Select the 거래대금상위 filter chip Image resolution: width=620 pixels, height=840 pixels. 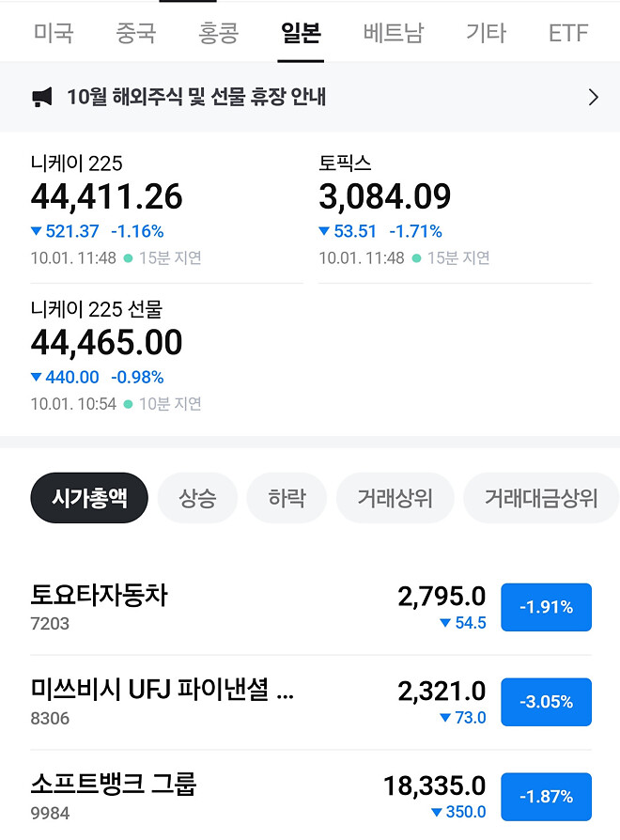(540, 498)
